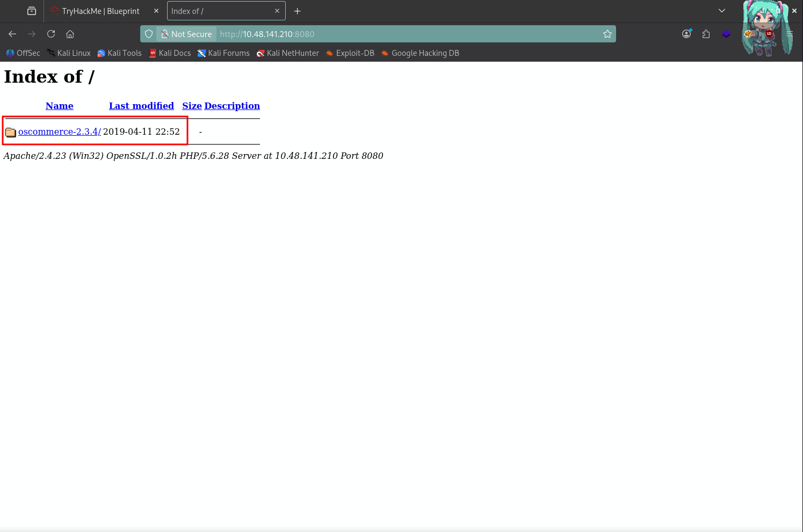Open the home page icon

[x=70, y=34]
